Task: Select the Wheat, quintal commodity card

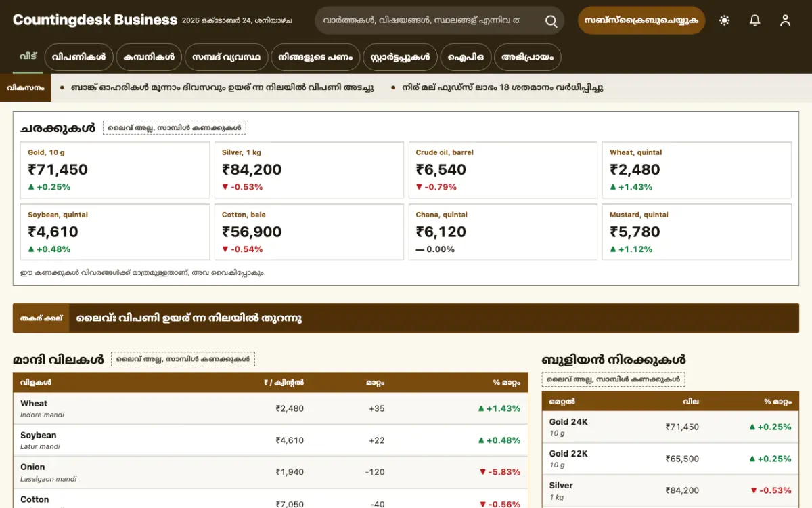Action: point(697,170)
